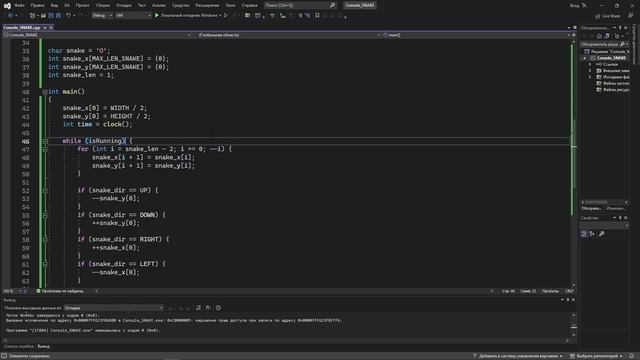Viewport: 640px width, 360px height.
Task: Click the notifications bell in status bar
Action: (632, 356)
